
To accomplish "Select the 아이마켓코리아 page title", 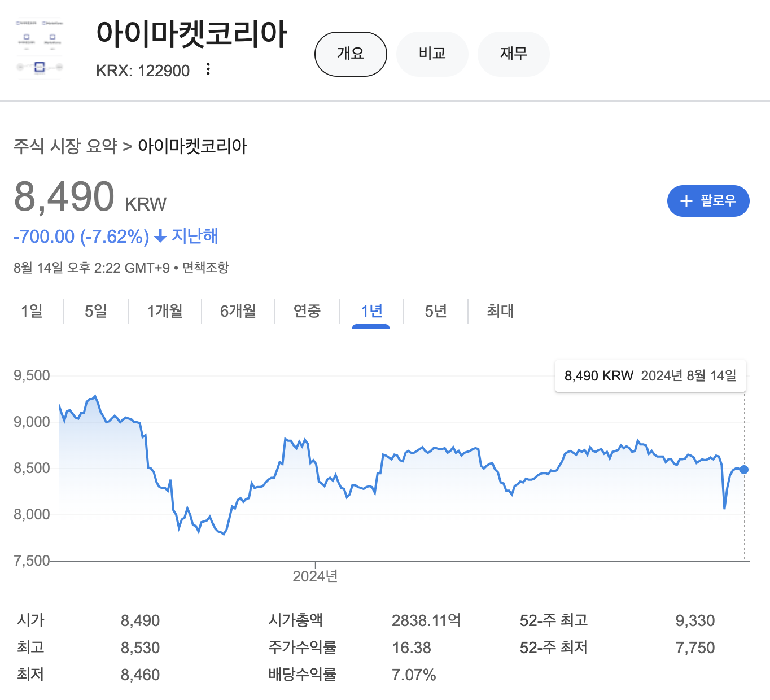I will 192,33.
